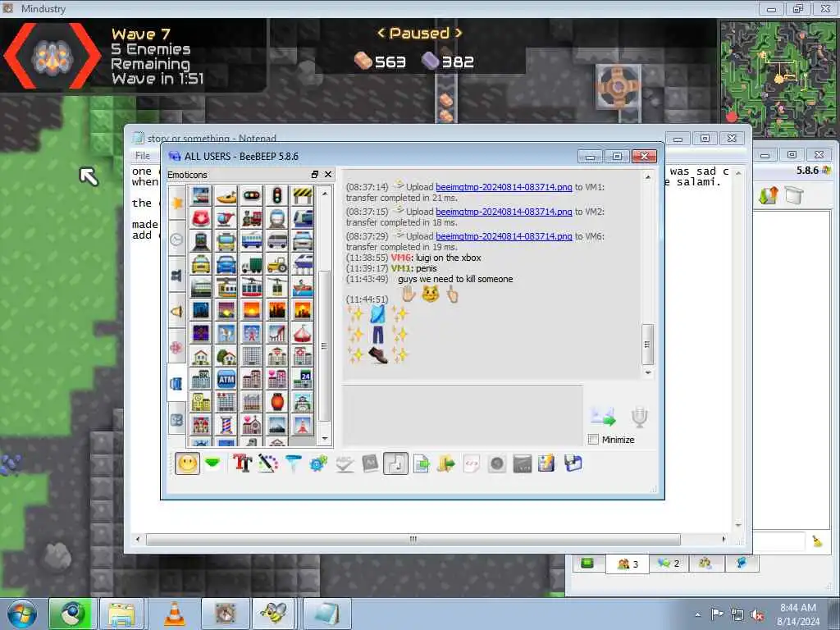Insert the speedboat emoticon in top row
Image resolution: width=840 pixels, height=630 pixels.
[226, 195]
